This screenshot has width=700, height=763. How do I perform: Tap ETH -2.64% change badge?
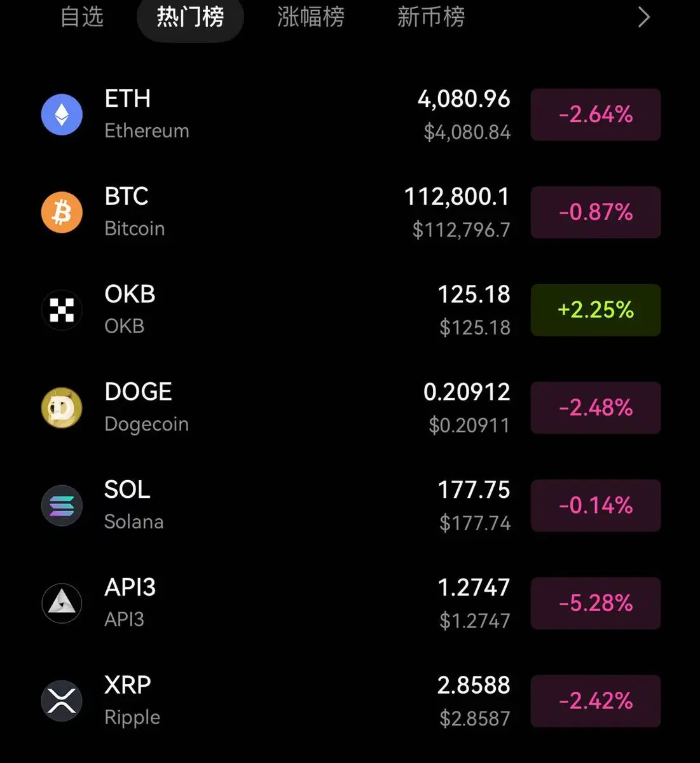596,114
